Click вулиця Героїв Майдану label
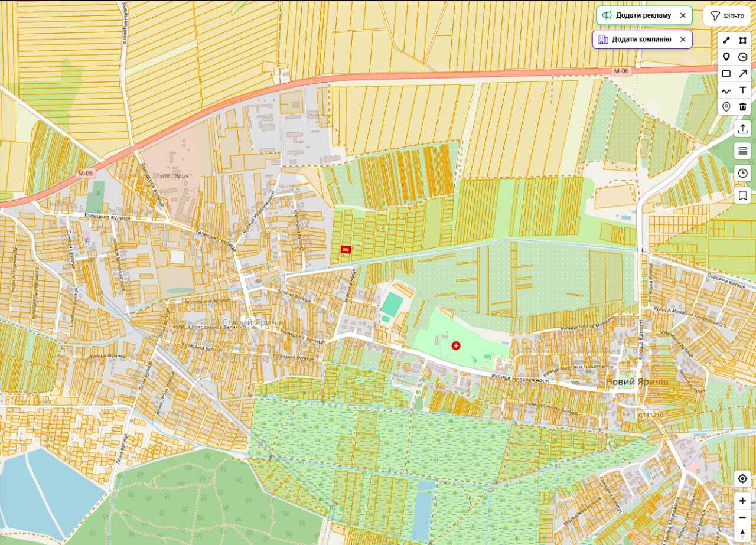756x545 pixels. point(588,324)
